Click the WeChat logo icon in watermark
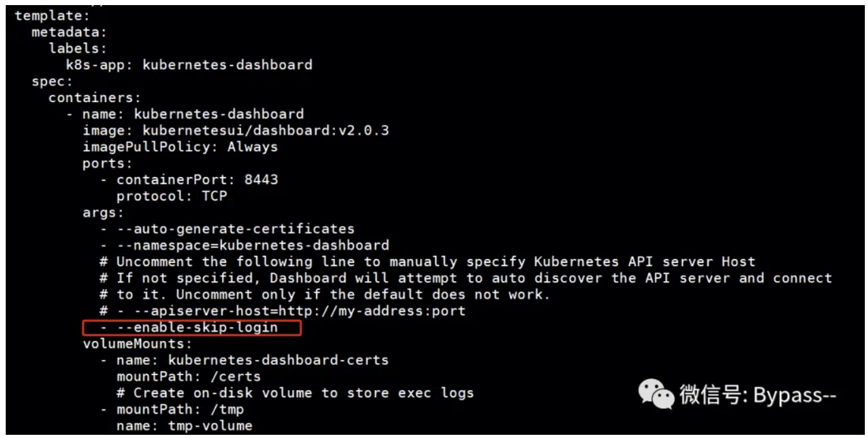The image size is (868, 438). point(657,395)
